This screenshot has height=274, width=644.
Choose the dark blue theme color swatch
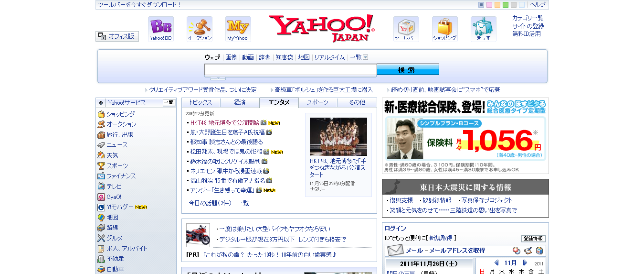481,5
